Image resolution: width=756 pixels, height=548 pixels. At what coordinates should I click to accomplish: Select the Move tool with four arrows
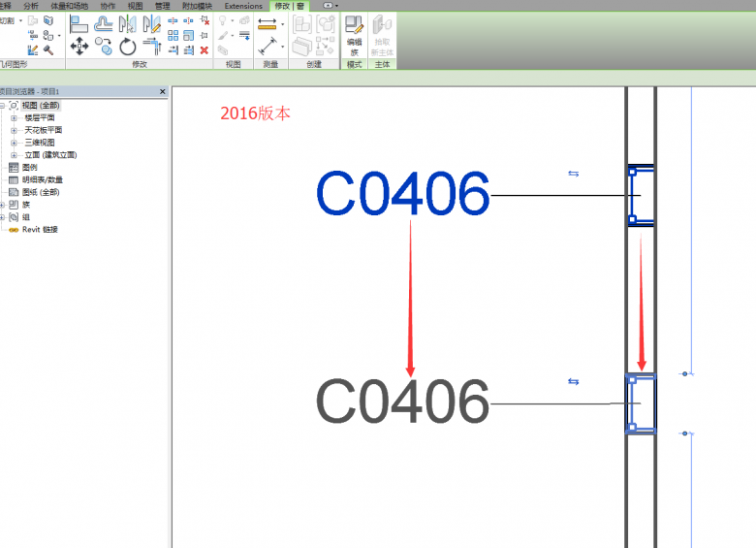[79, 46]
